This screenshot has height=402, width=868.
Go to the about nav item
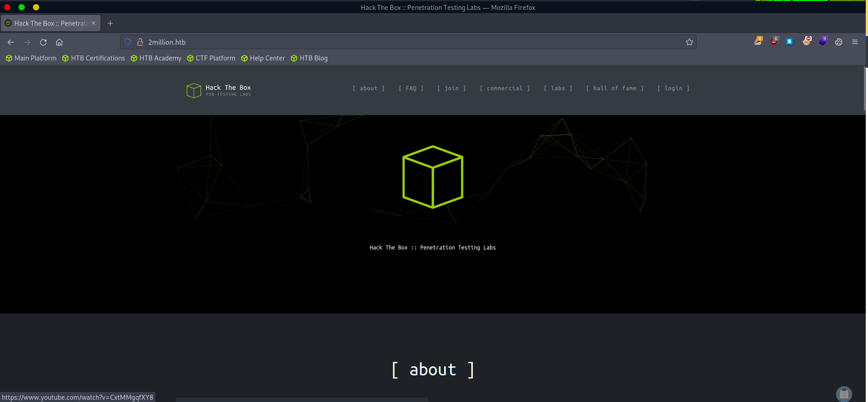pyautogui.click(x=369, y=88)
